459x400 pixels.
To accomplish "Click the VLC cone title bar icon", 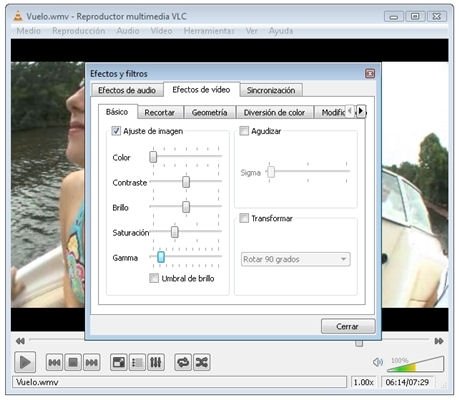I will tap(18, 16).
